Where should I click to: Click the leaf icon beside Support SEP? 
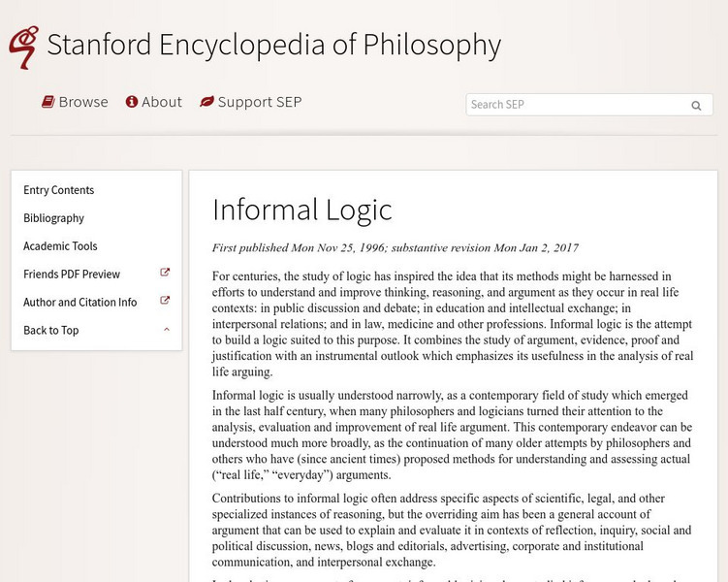coord(206,102)
